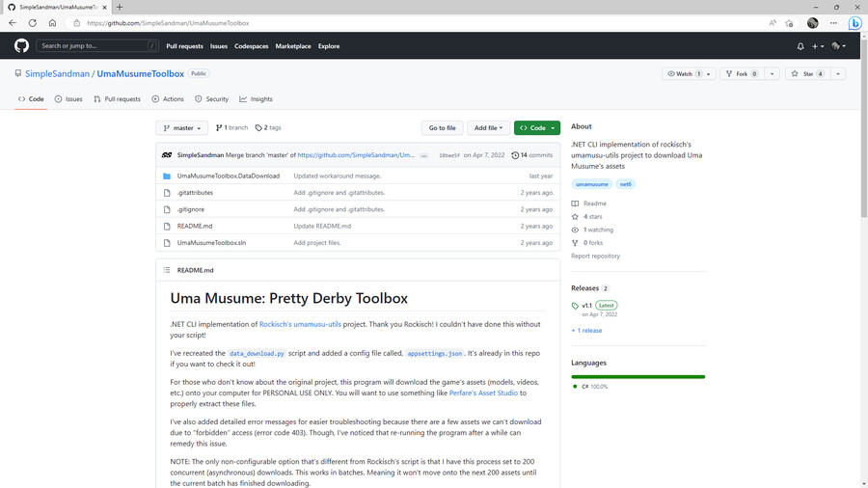Click the browser address bar URL
The width and height of the screenshot is (868, 488).
point(168,23)
